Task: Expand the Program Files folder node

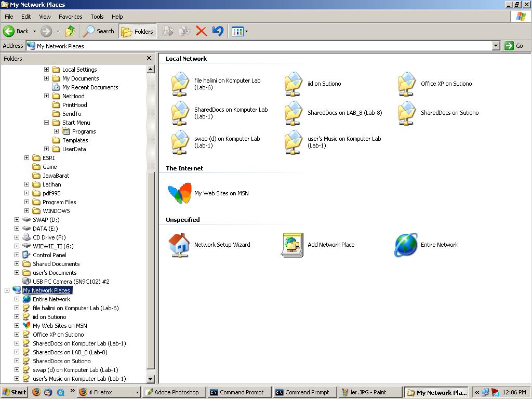Action: point(27,202)
